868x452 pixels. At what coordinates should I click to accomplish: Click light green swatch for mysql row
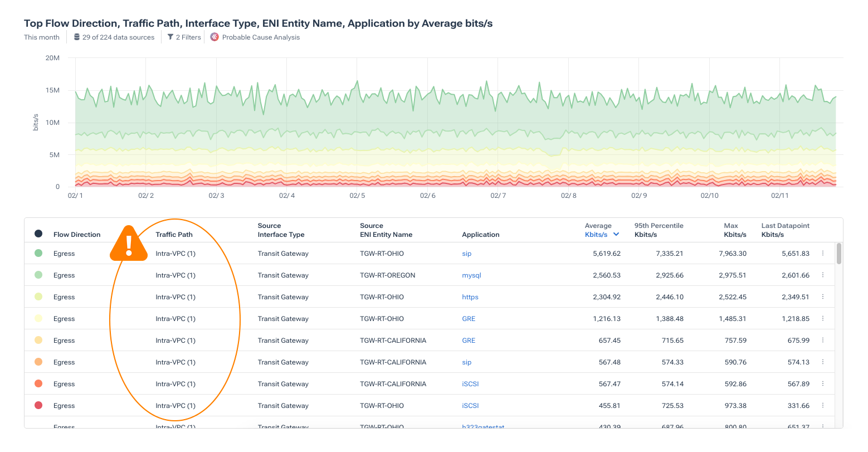pyautogui.click(x=38, y=275)
